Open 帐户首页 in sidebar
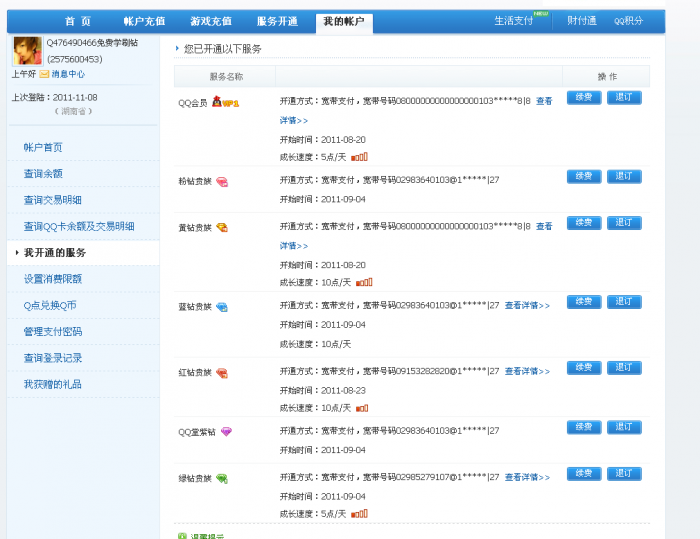 [x=43, y=147]
